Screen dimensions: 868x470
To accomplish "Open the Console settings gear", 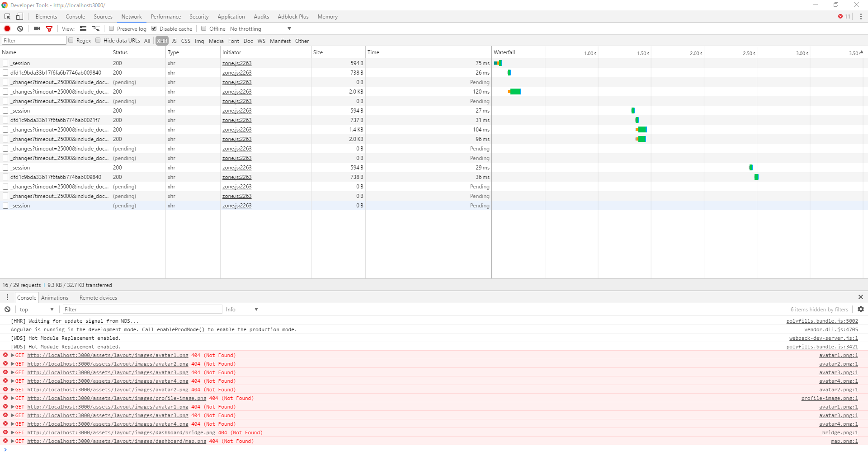I will point(860,309).
